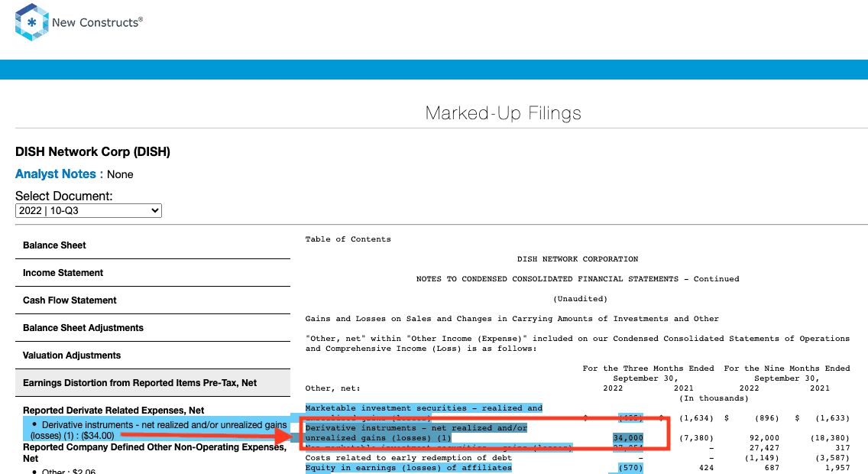Click the highlighted Derivative instruments row label in filing
Viewport: 868px width, 474px height.
(x=416, y=433)
